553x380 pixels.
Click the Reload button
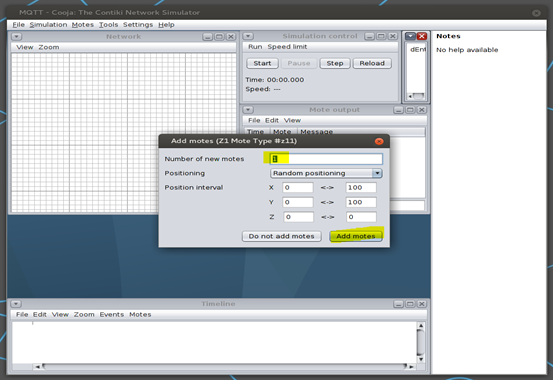tap(372, 63)
